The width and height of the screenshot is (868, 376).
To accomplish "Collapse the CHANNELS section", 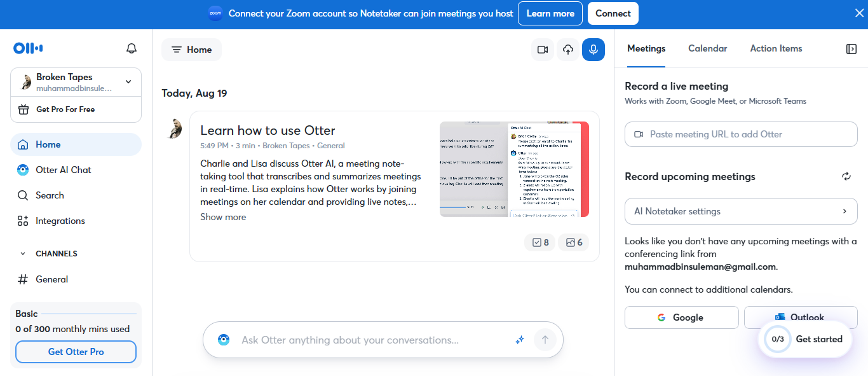I will click(x=23, y=254).
